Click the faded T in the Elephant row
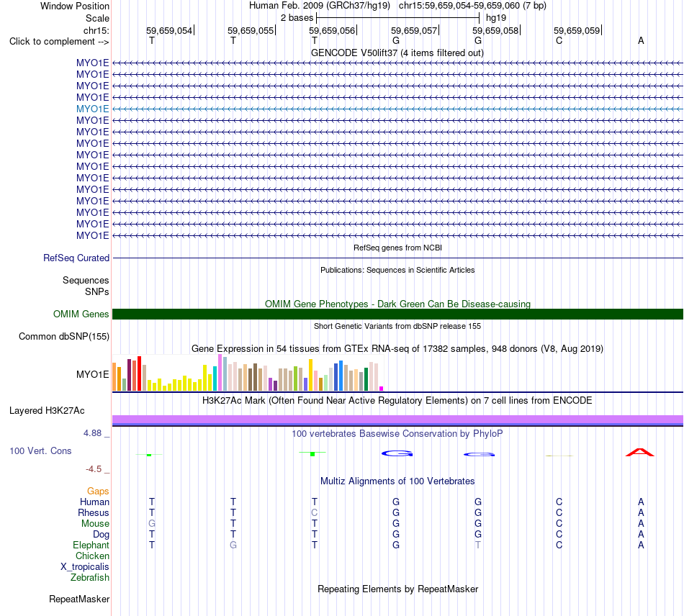The image size is (684, 616). click(x=478, y=545)
